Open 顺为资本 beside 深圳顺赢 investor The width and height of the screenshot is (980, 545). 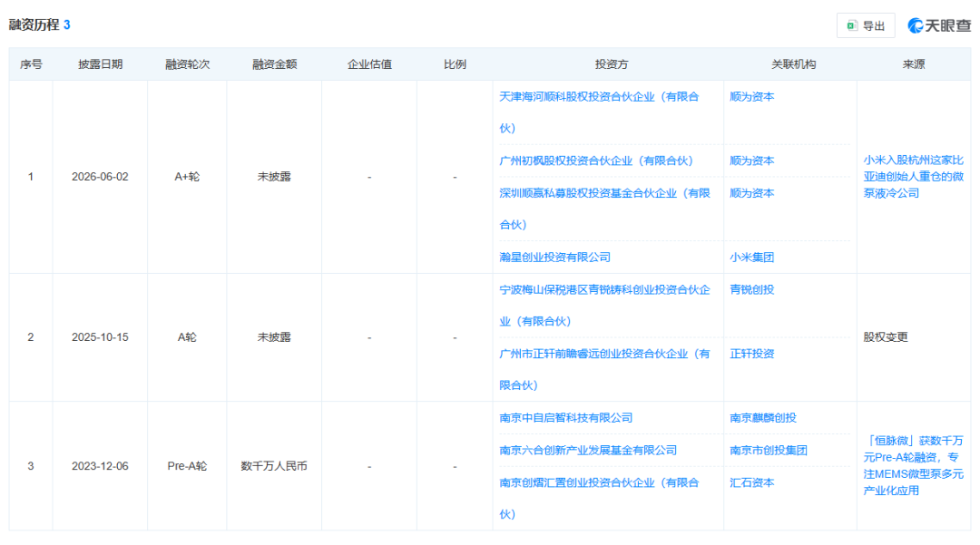[x=752, y=193]
